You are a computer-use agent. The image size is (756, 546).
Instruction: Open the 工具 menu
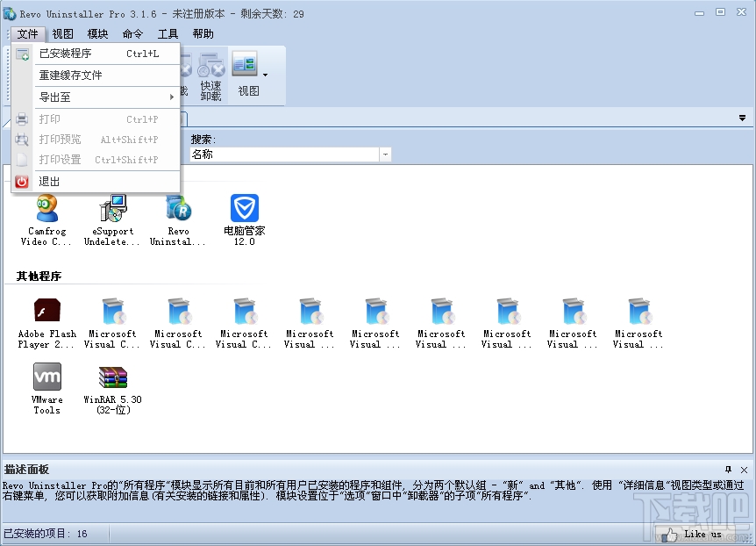tap(168, 33)
